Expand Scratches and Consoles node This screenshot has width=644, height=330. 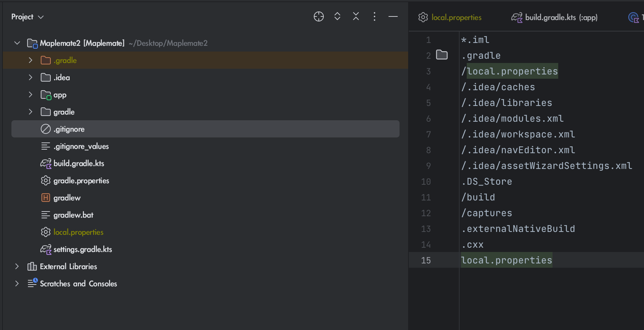(17, 283)
